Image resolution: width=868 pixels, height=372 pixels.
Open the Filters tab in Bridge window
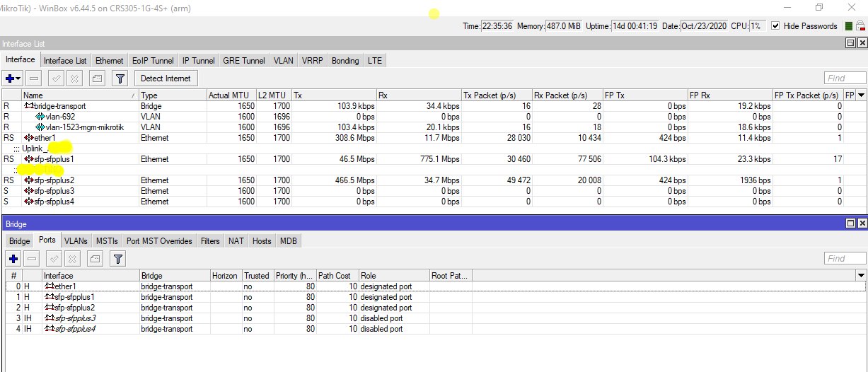pyautogui.click(x=210, y=241)
